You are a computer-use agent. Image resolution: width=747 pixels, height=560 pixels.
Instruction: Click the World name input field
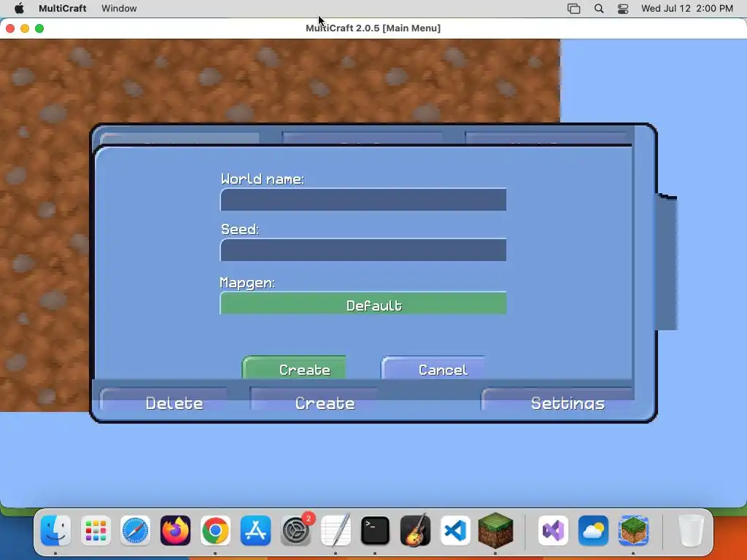click(x=363, y=200)
